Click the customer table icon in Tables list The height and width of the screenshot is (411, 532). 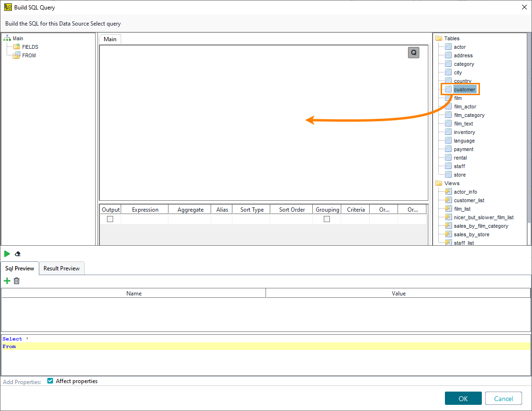[448, 89]
